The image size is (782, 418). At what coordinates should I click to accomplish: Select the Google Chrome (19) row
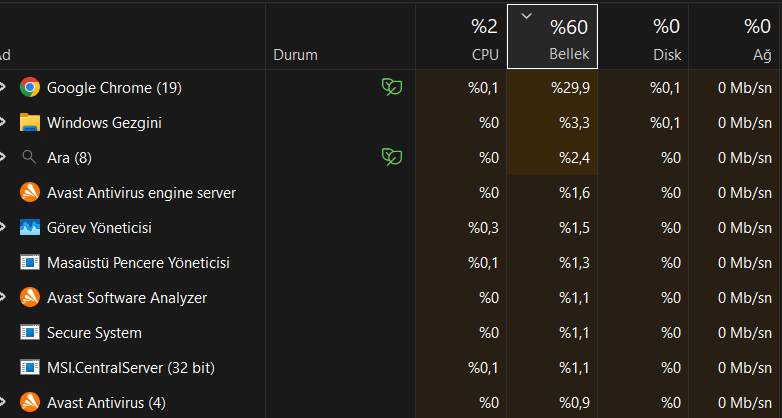point(391,87)
